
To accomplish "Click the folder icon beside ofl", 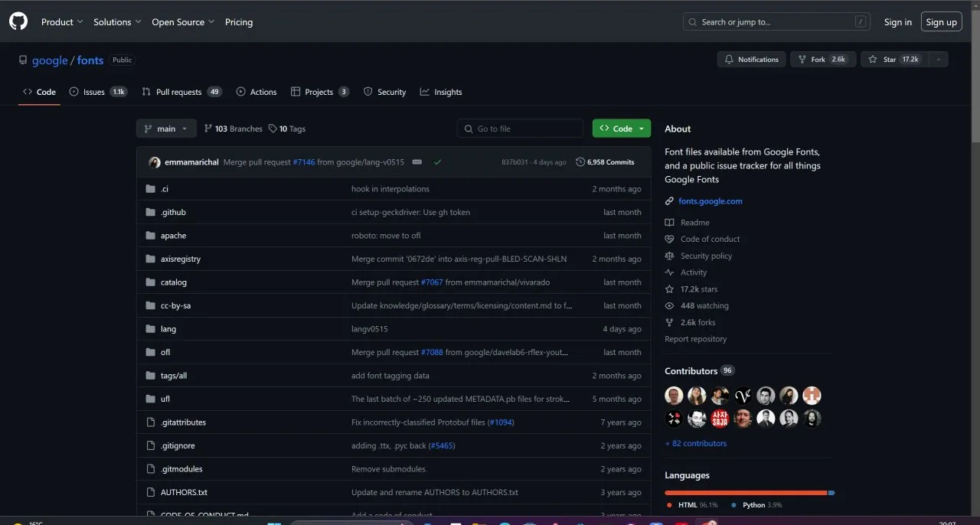I will click(x=151, y=352).
